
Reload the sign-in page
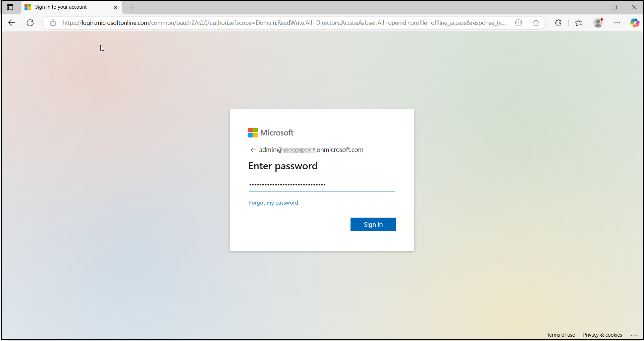click(30, 23)
